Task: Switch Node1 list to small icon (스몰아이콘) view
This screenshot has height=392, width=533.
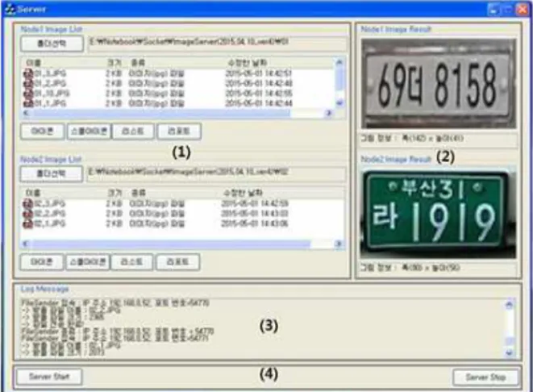Action: tap(89, 131)
